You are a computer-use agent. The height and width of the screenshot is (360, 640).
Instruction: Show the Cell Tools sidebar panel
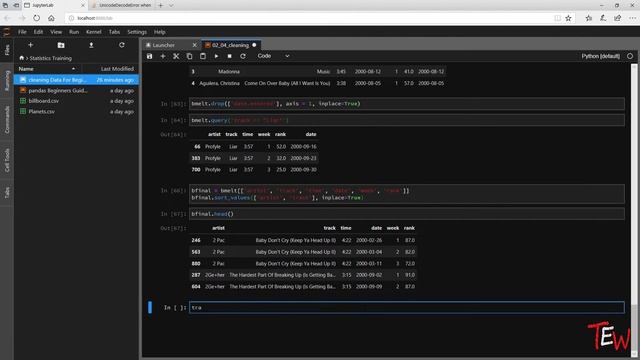coord(7,160)
